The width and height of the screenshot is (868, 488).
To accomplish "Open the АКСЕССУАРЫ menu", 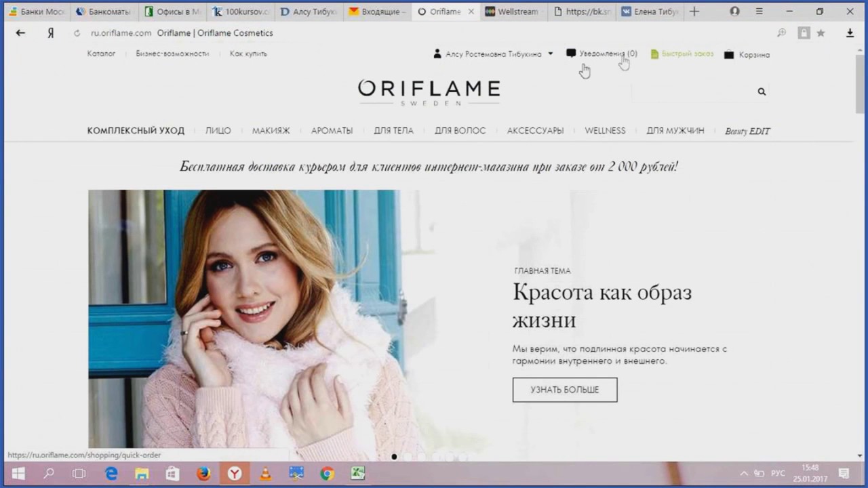I will (x=536, y=131).
